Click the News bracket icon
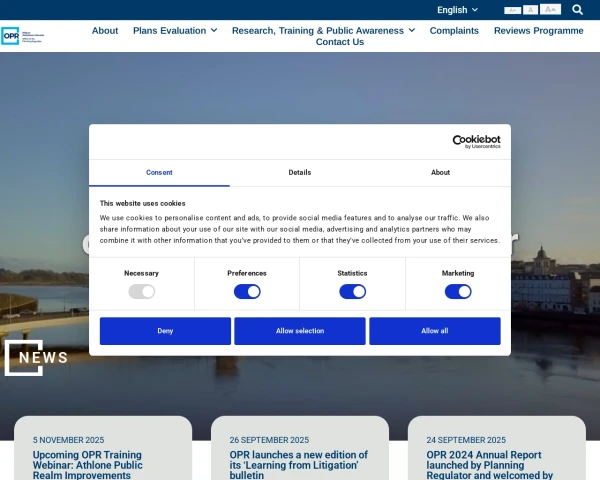Image resolution: width=600 pixels, height=480 pixels. (x=24, y=358)
